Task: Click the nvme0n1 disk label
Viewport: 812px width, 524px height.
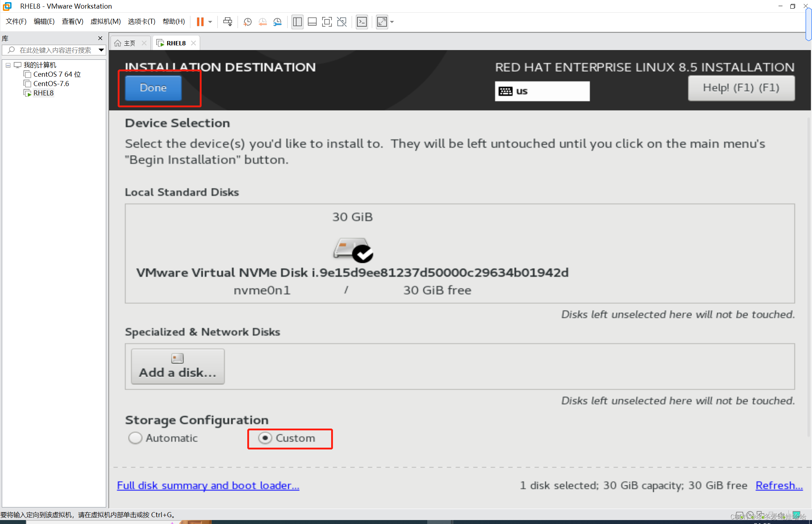Action: (262, 290)
